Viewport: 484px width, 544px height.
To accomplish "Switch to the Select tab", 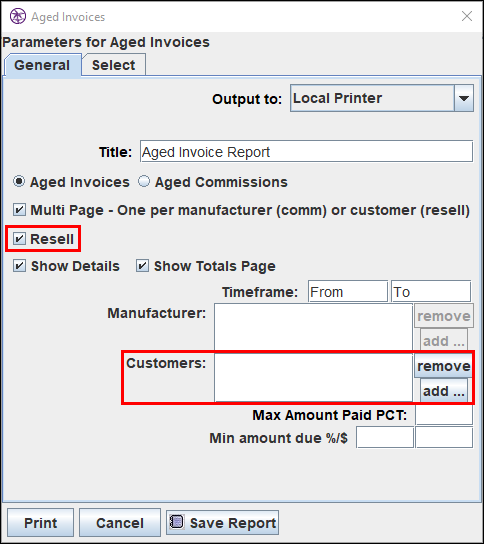I will tap(113, 65).
